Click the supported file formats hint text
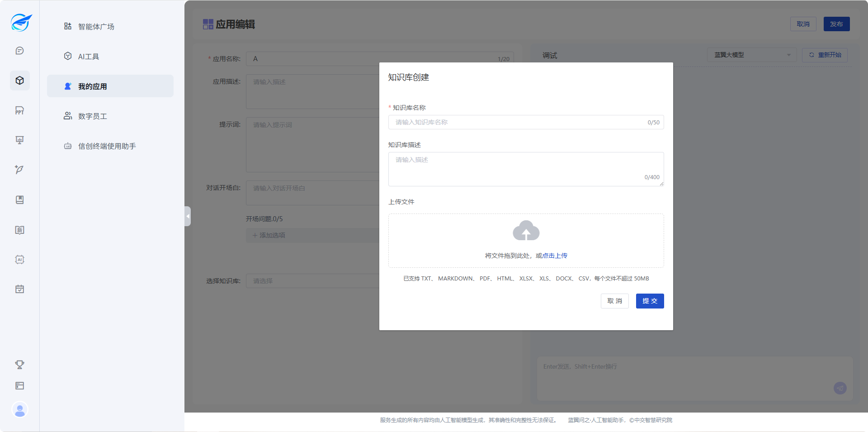 pyautogui.click(x=526, y=279)
